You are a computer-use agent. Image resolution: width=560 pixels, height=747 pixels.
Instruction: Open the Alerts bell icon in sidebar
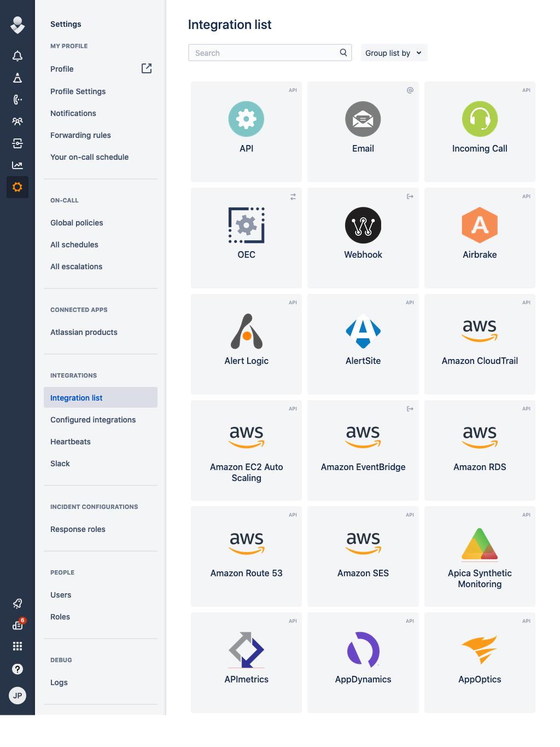point(17,55)
